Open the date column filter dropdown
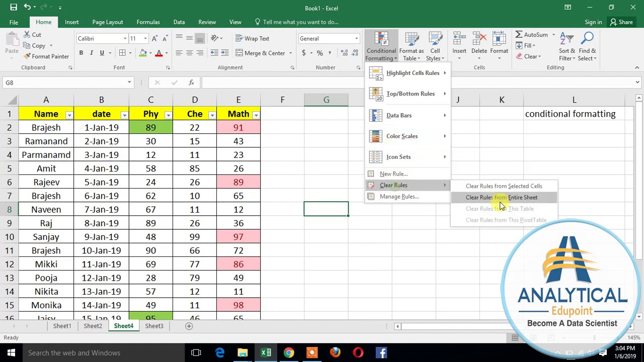 coord(124,115)
